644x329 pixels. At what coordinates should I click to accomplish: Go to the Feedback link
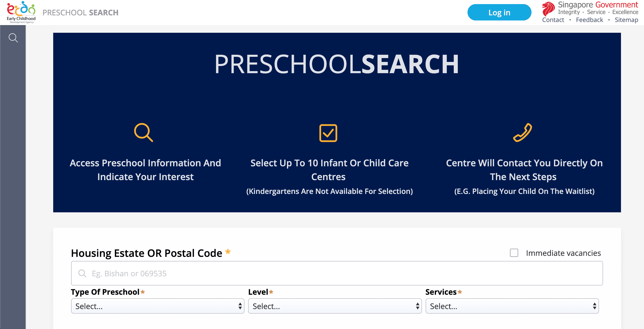[589, 20]
